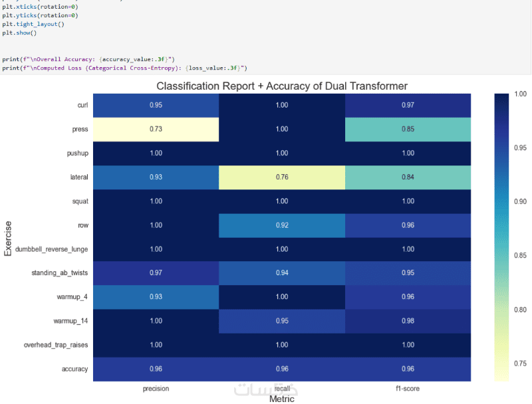Select the row recall cell showing 0.92
Viewport: 532px width, 404px height.
[x=282, y=225]
